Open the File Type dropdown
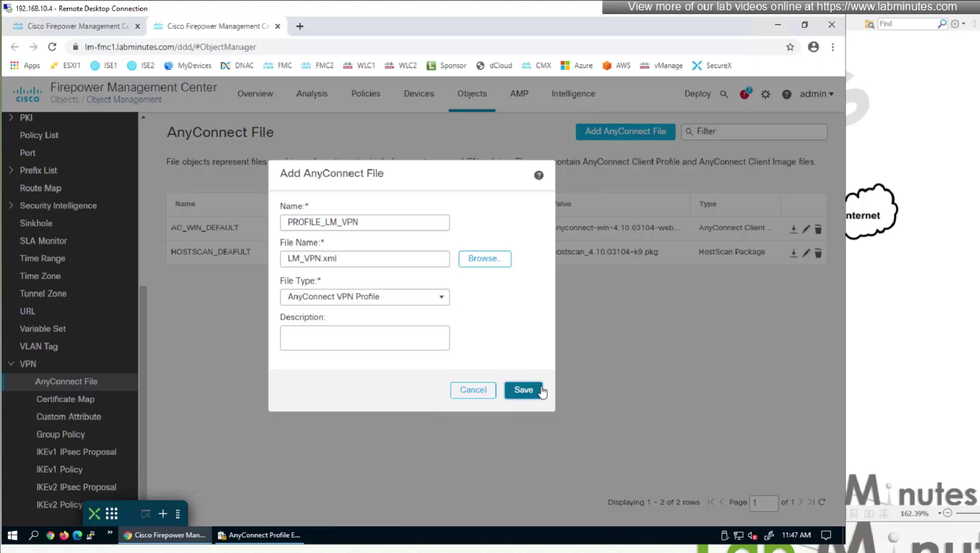Image resolution: width=980 pixels, height=553 pixels. coord(364,297)
